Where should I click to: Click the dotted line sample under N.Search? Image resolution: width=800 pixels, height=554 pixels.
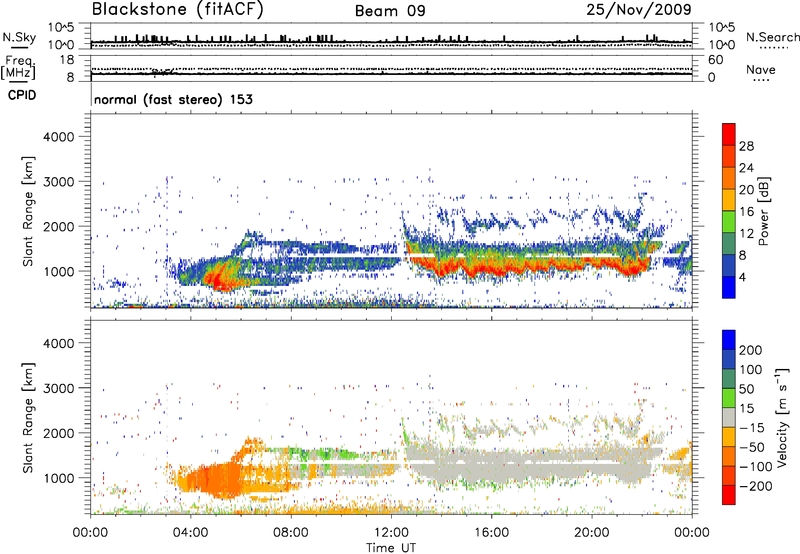[774, 48]
